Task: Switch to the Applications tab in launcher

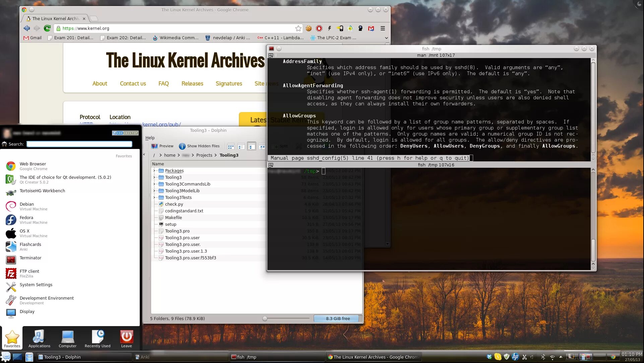Action: coord(39,339)
